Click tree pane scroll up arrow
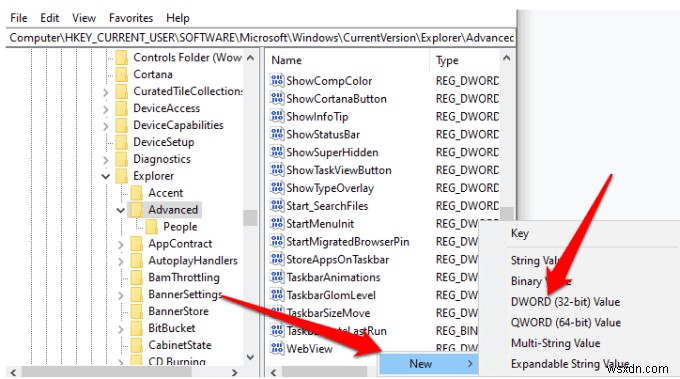 (x=250, y=58)
